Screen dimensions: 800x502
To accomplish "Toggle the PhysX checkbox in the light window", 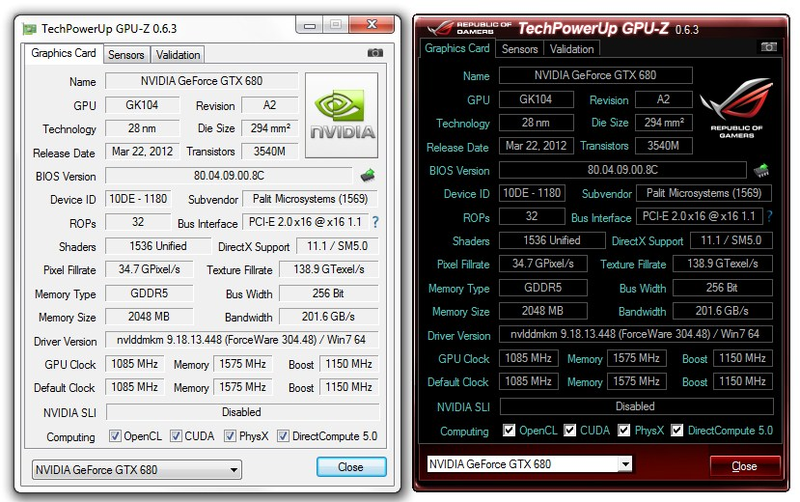I will coord(230,436).
